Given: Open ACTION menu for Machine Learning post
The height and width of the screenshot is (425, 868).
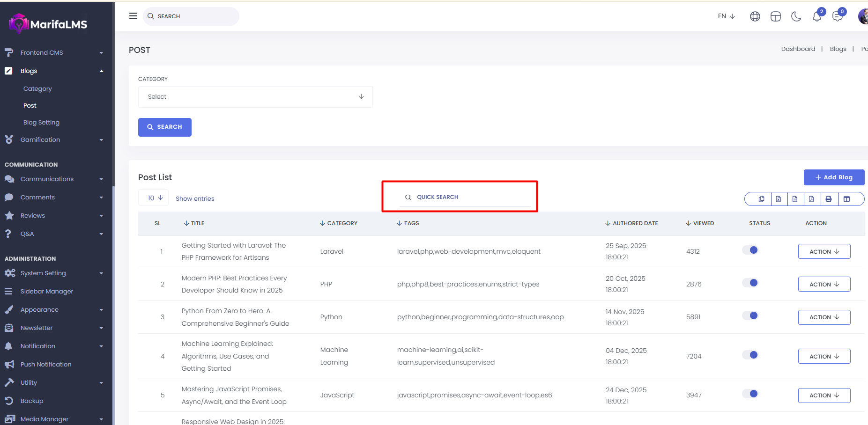Looking at the screenshot, I should click(x=824, y=356).
